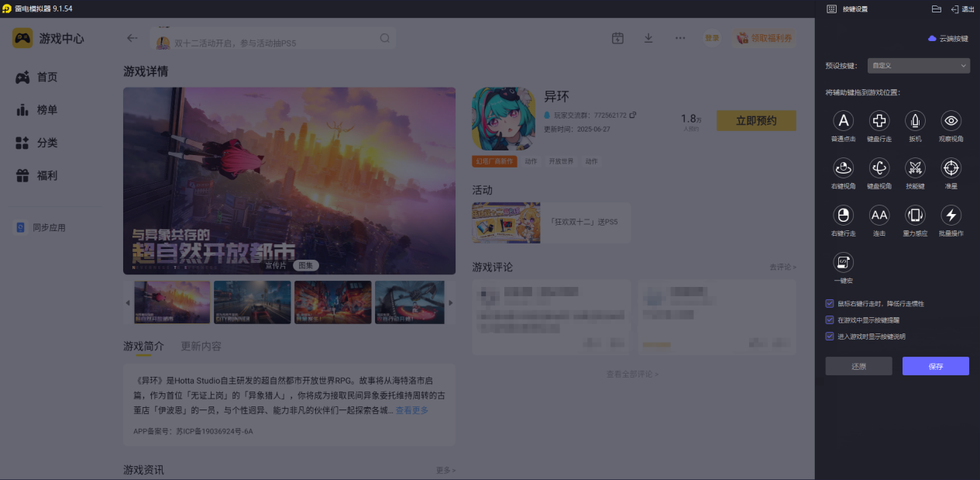Open 云端按键 cloud key presets
980x480 pixels.
tap(948, 38)
